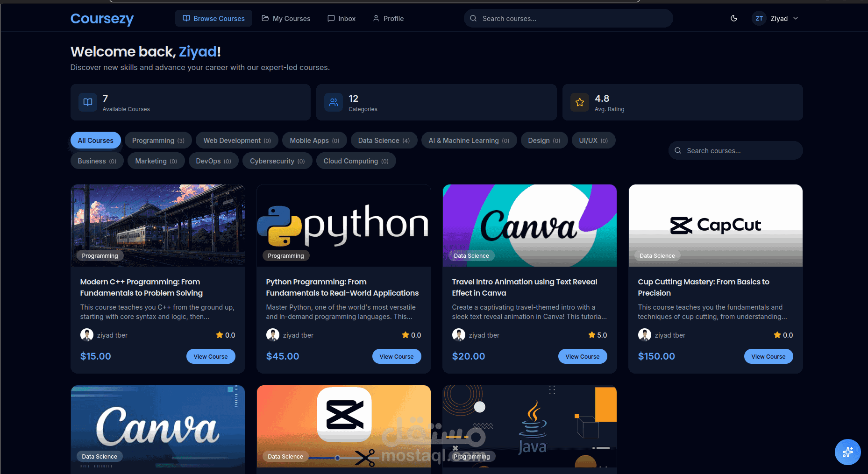Screen dimensions: 868x474
Task: Open the Modern C++ Programming course title
Action: (x=142, y=287)
